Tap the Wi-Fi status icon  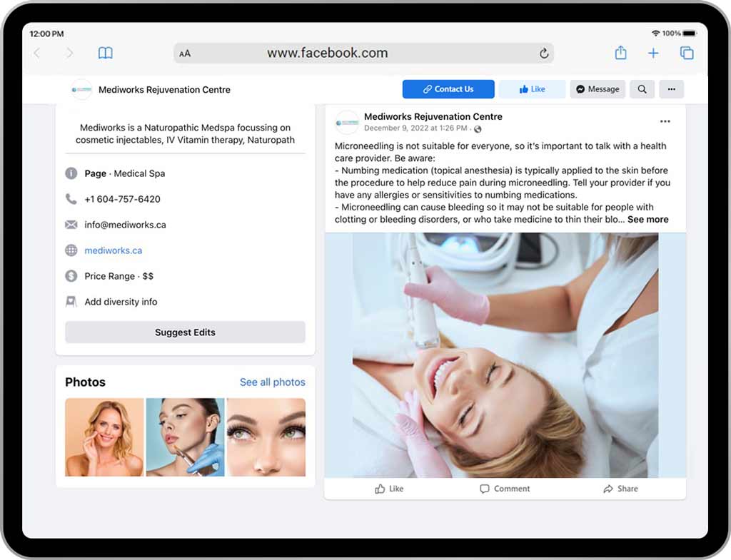click(655, 33)
